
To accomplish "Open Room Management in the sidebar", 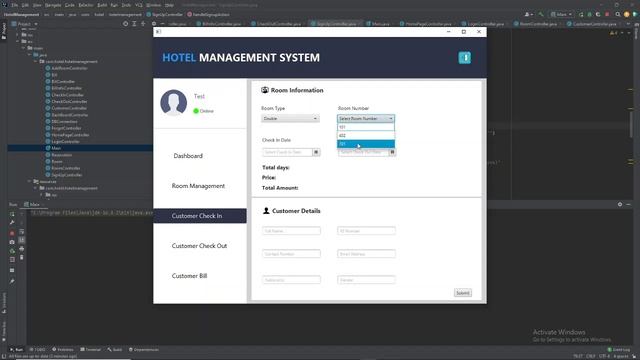I will coord(198,186).
